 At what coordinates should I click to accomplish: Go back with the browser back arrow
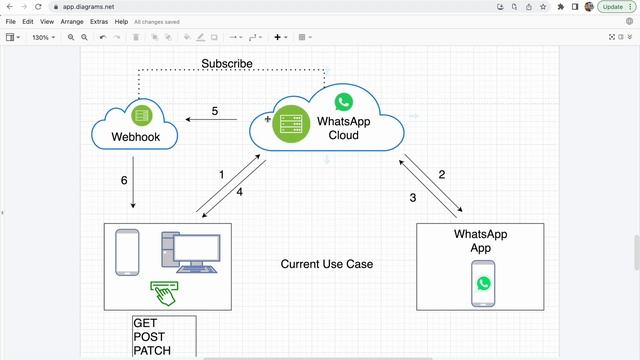10,7
